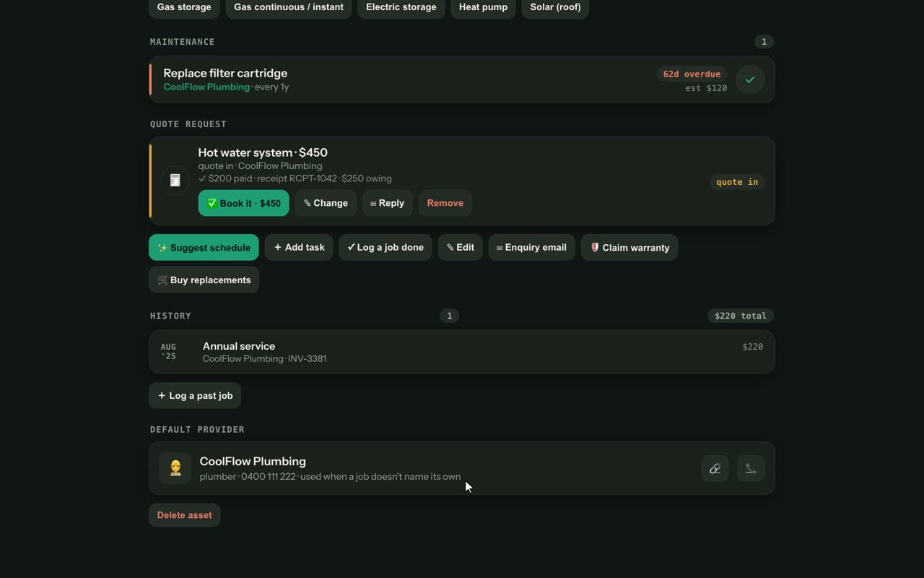Click the 'est $120' cost text
Viewport: 924px width, 578px height.
tap(706, 88)
